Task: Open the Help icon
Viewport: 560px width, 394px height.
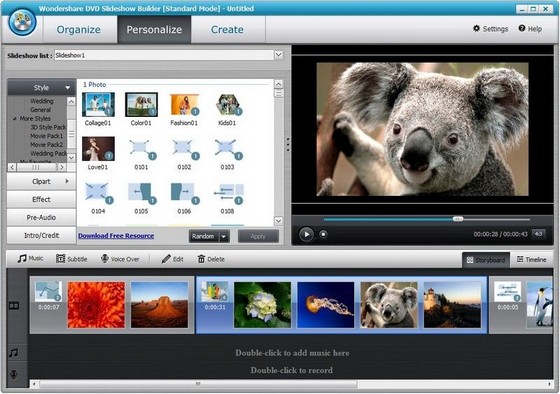Action: 522,28
